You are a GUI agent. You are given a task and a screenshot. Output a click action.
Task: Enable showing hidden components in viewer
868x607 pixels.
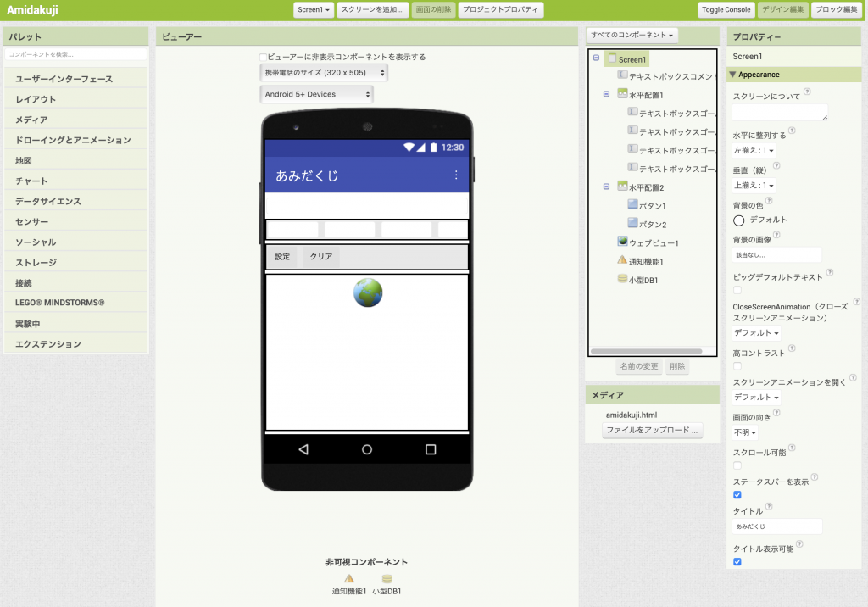pos(263,57)
